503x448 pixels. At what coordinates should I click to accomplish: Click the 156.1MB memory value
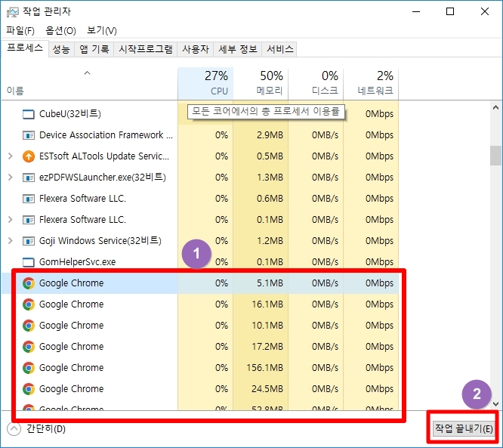tap(264, 368)
